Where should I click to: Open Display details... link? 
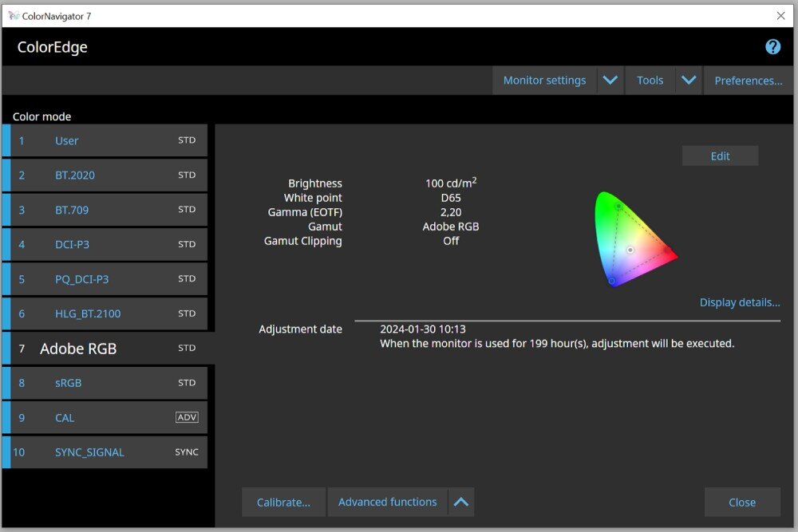pos(740,302)
